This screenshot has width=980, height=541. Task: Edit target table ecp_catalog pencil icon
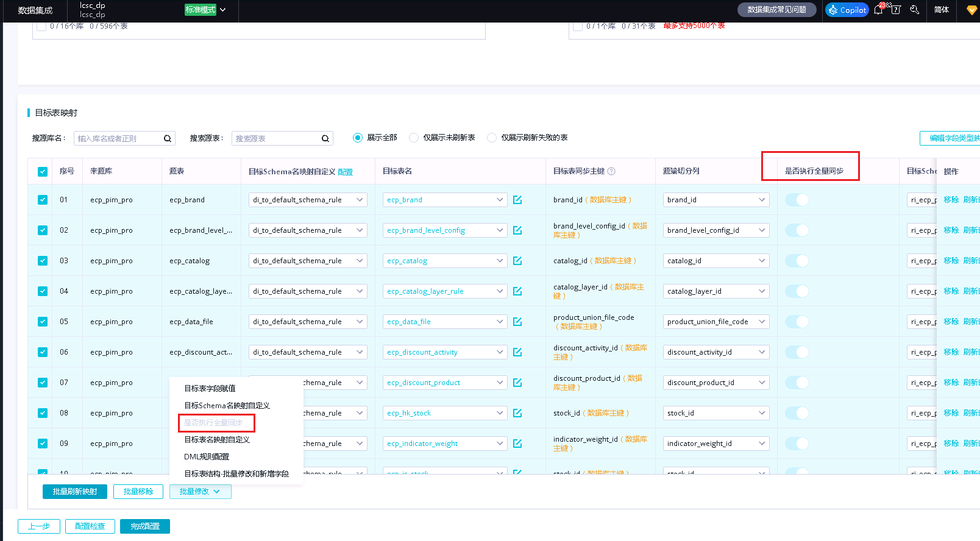click(517, 261)
